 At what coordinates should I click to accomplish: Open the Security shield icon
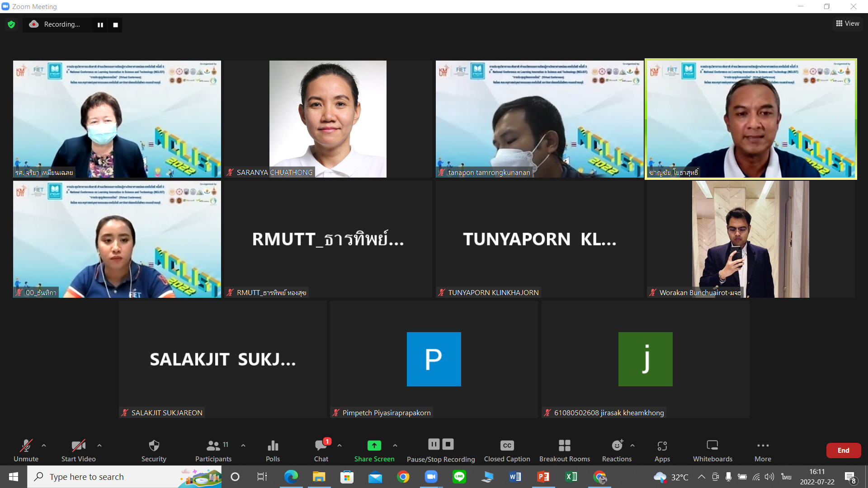coord(154,446)
